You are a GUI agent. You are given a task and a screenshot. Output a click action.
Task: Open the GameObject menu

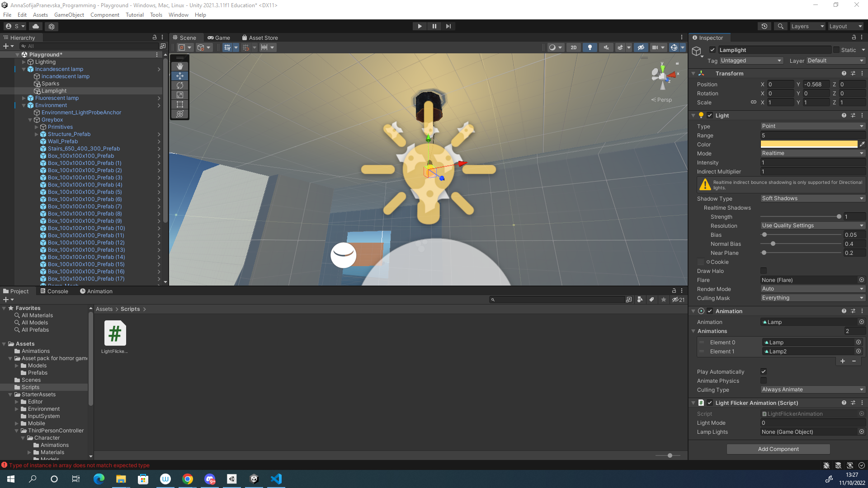69,15
